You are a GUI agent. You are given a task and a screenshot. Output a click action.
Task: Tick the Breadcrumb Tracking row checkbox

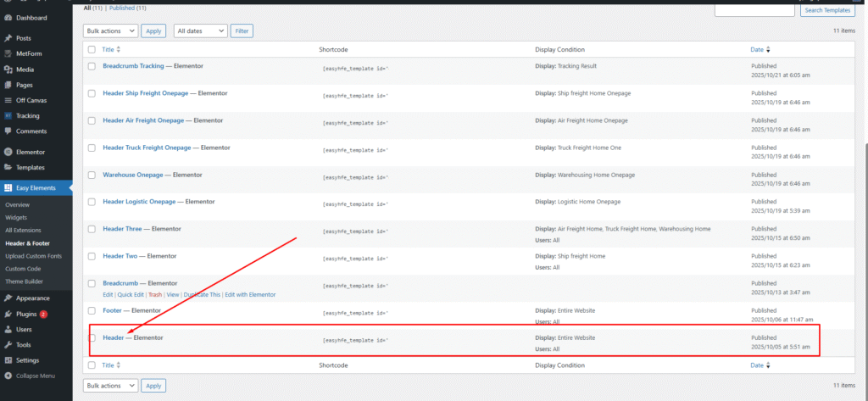click(x=92, y=66)
